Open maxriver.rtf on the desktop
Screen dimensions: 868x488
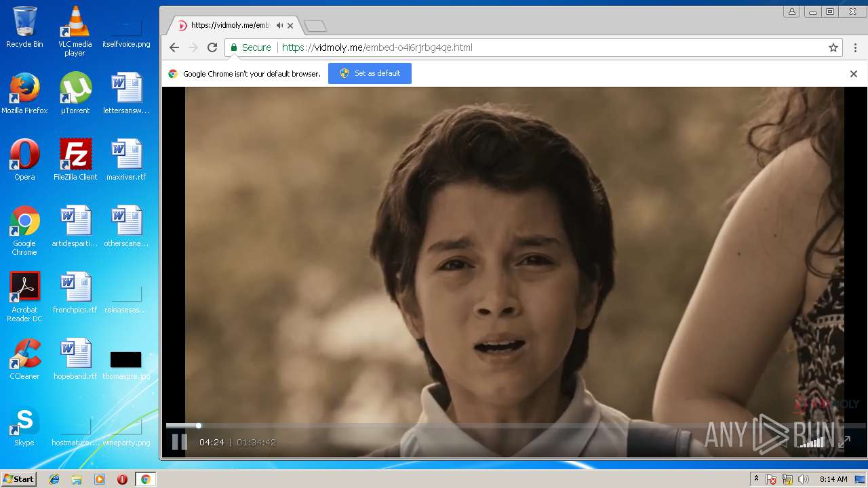[x=126, y=160]
